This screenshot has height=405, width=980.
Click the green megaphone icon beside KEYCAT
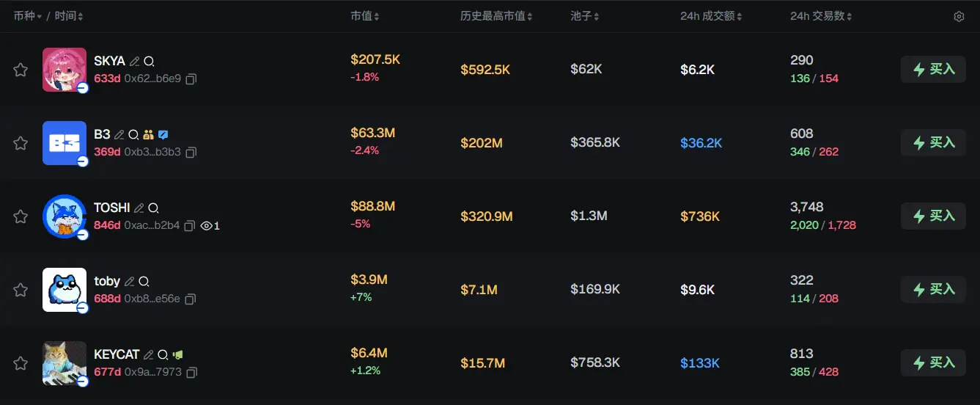(177, 355)
